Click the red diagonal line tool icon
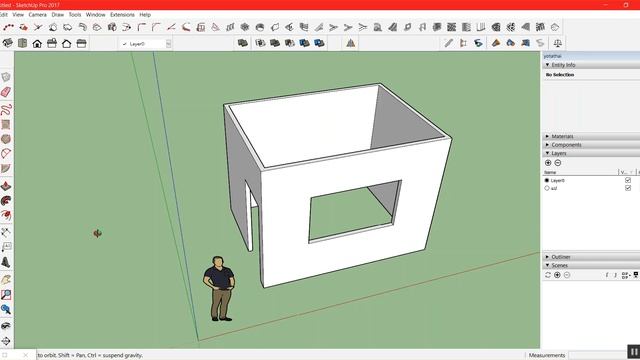This screenshot has height=360, width=640. click(x=171, y=27)
